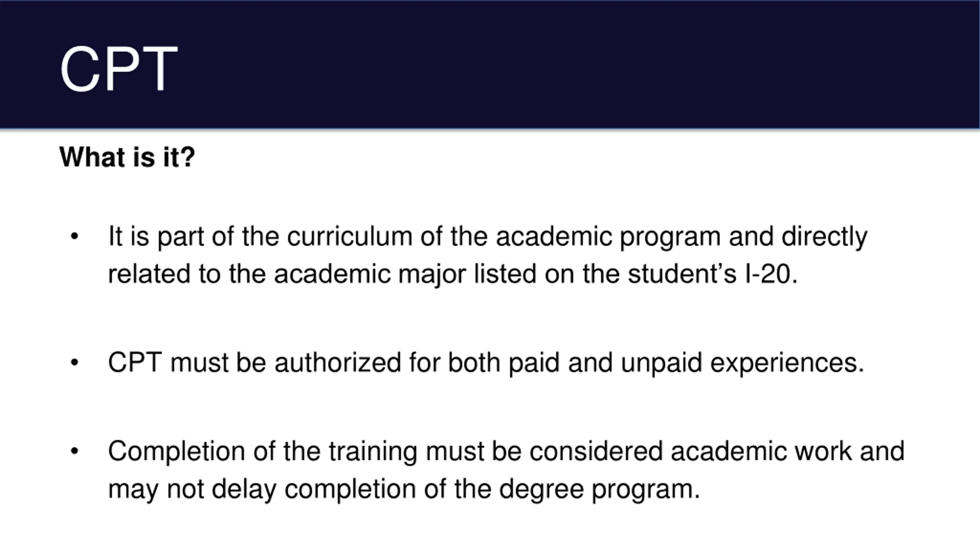Click the word "delay" in the last line
Viewport: 980px width, 551px height.
pos(244,489)
